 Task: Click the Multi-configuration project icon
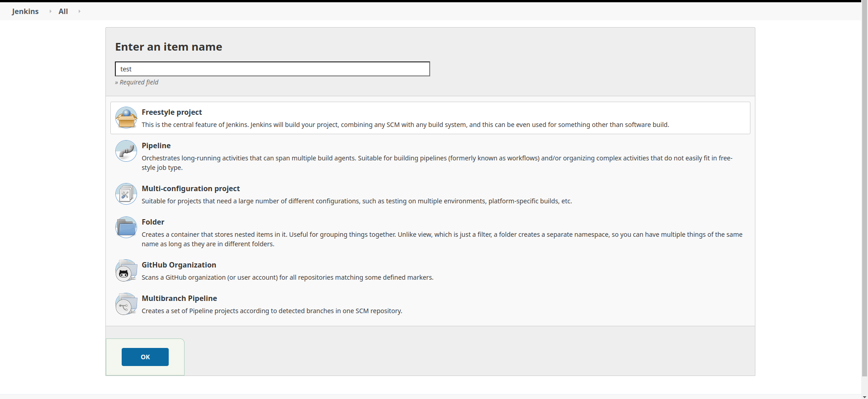point(126,194)
